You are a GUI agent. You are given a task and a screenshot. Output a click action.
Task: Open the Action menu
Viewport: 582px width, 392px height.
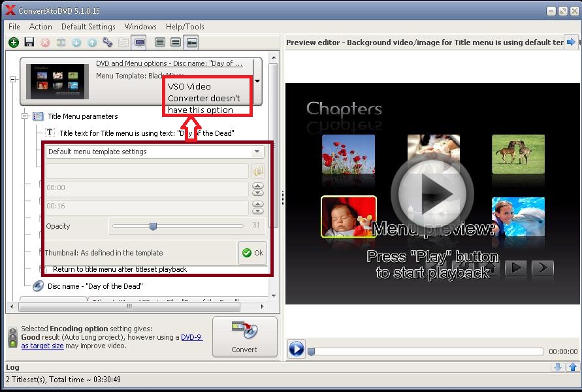(x=40, y=26)
